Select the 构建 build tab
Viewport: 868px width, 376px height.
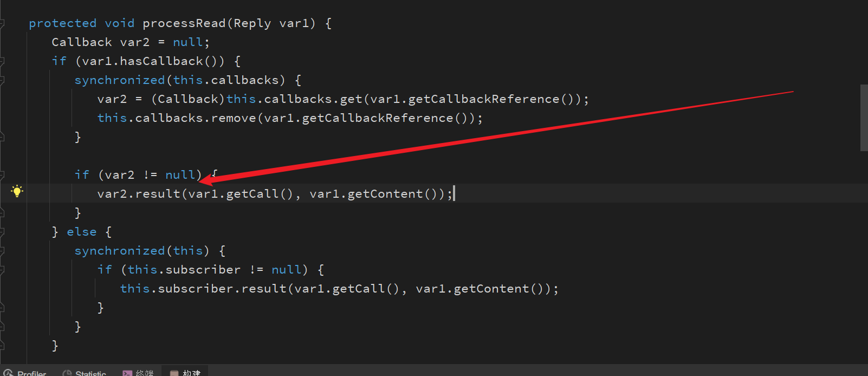pyautogui.click(x=185, y=373)
